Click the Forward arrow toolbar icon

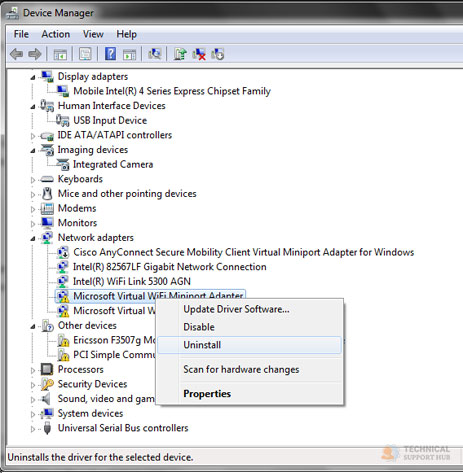(35, 54)
